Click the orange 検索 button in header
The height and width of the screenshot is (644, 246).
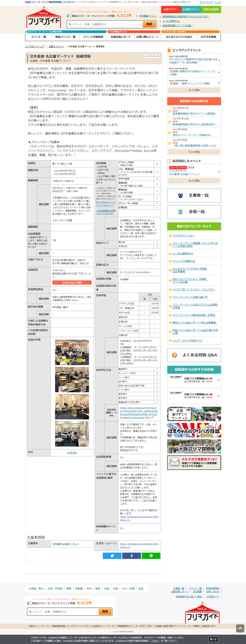[149, 24]
